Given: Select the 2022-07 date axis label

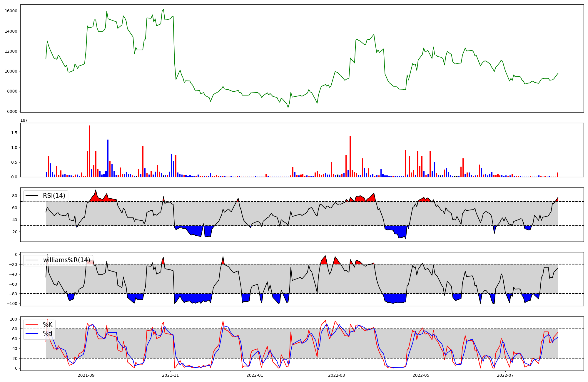Looking at the screenshot, I should pos(505,375).
